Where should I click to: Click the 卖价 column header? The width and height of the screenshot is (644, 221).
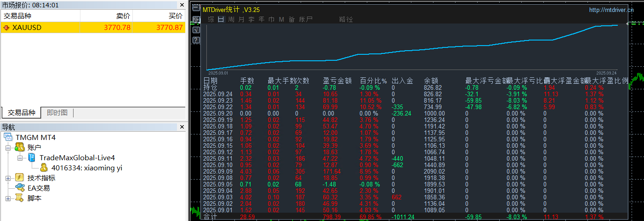click(x=123, y=16)
